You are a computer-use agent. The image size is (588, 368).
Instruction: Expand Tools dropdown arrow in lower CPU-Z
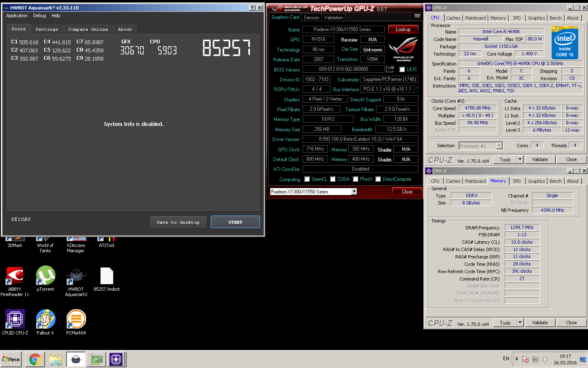pos(520,323)
